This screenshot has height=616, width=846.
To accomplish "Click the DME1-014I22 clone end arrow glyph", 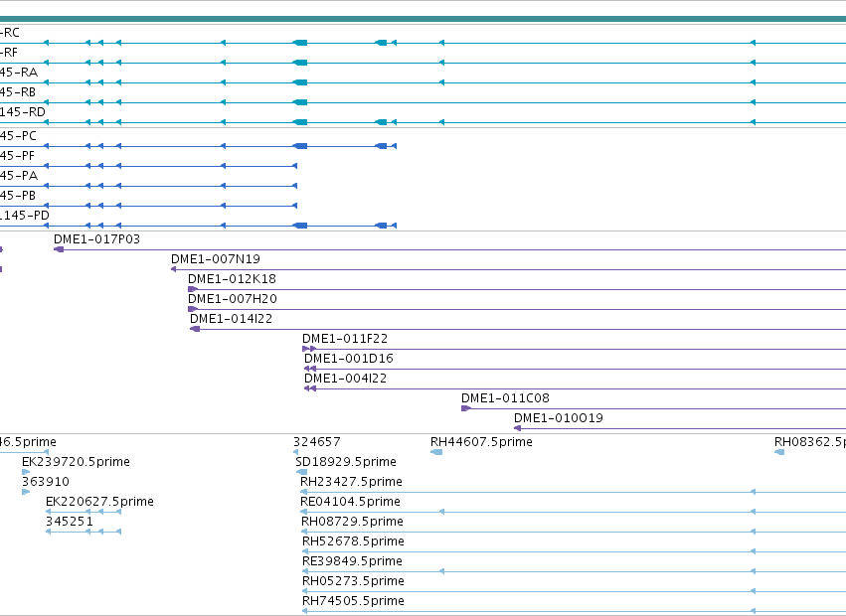I will tap(195, 329).
